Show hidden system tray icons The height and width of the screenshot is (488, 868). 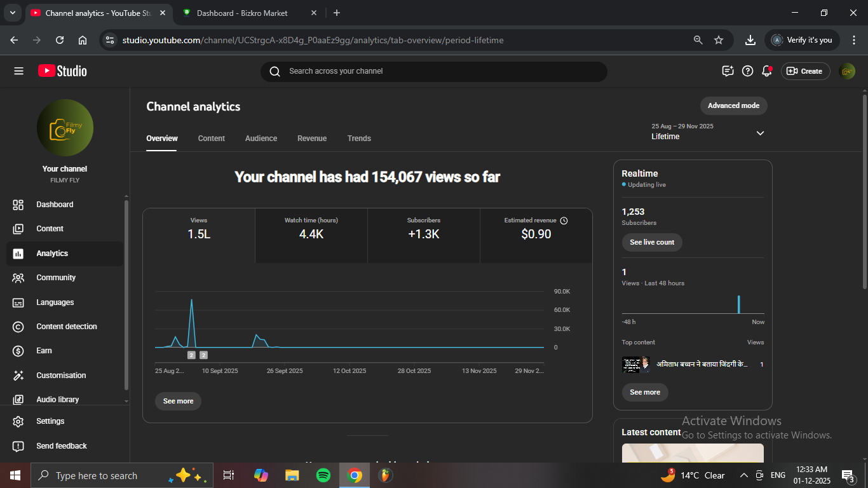click(x=743, y=475)
